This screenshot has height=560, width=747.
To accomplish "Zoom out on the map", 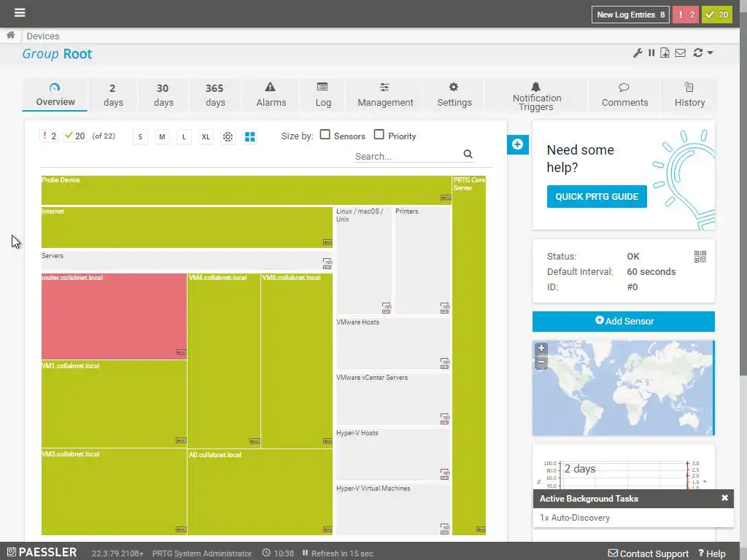I will [x=541, y=362].
